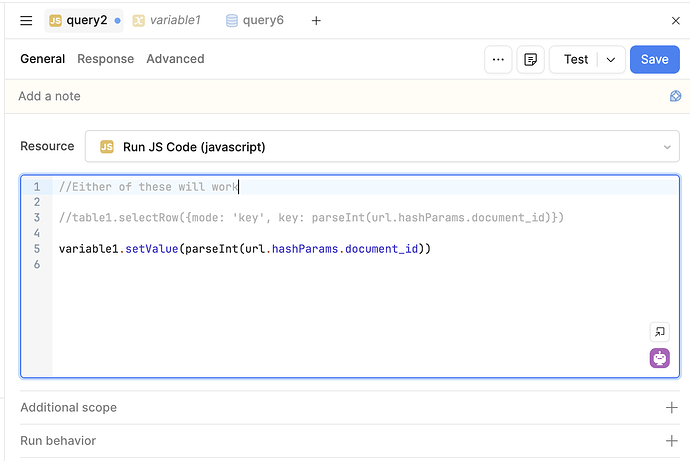Open the Test dropdown arrow
Viewport: 690px width, 461px height.
point(611,59)
